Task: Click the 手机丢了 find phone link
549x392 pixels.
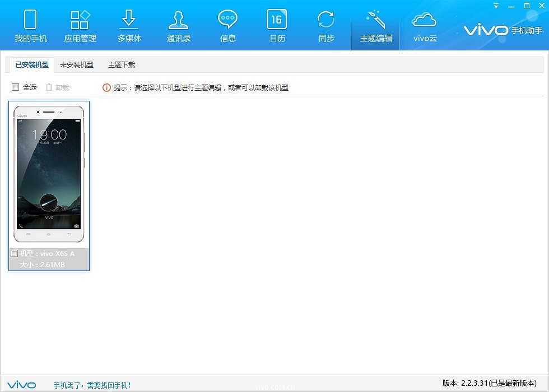Action: point(92,385)
